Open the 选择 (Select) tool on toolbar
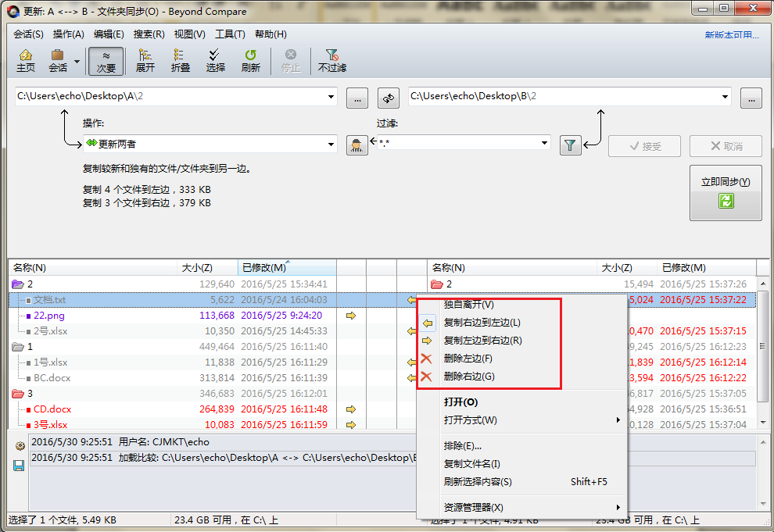The height and width of the screenshot is (532, 774). (216, 61)
